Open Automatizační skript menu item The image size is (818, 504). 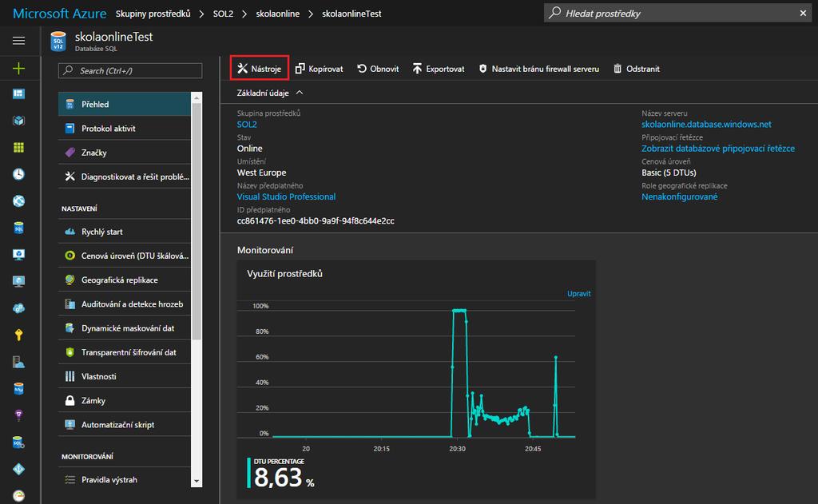pyautogui.click(x=124, y=424)
